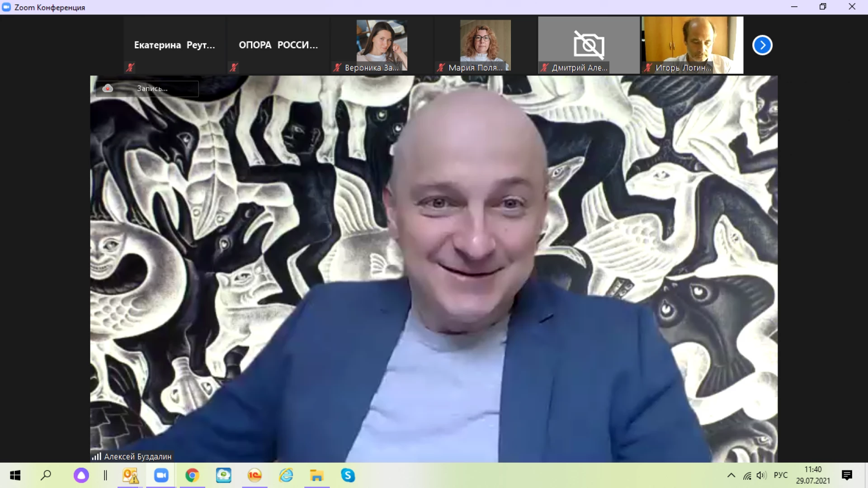Open taskbar app with warning sign icon

click(x=130, y=475)
